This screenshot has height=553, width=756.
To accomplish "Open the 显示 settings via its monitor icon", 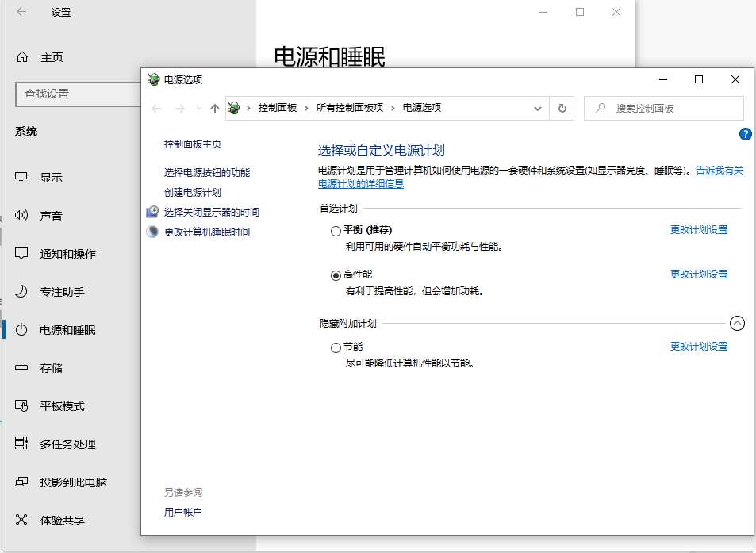I will [21, 177].
